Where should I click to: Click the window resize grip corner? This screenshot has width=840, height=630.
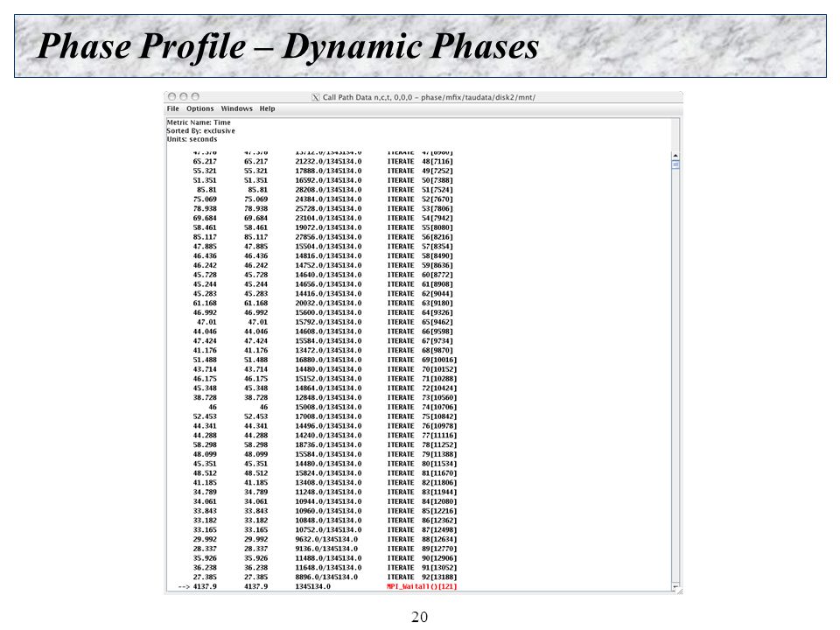point(679,591)
